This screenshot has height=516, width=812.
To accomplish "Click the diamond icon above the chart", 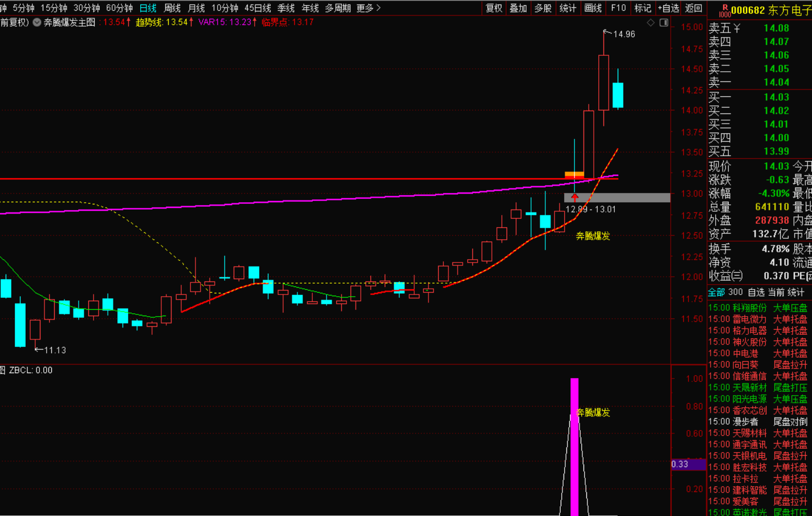I will pos(651,22).
